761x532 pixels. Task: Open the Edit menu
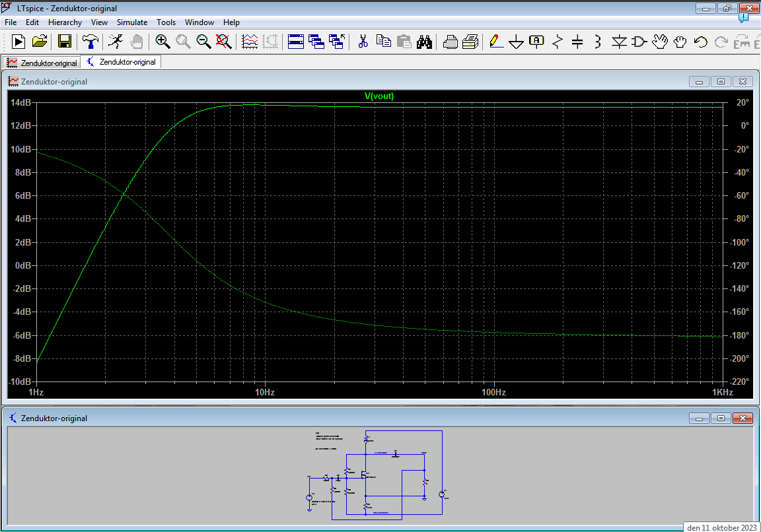(x=32, y=22)
